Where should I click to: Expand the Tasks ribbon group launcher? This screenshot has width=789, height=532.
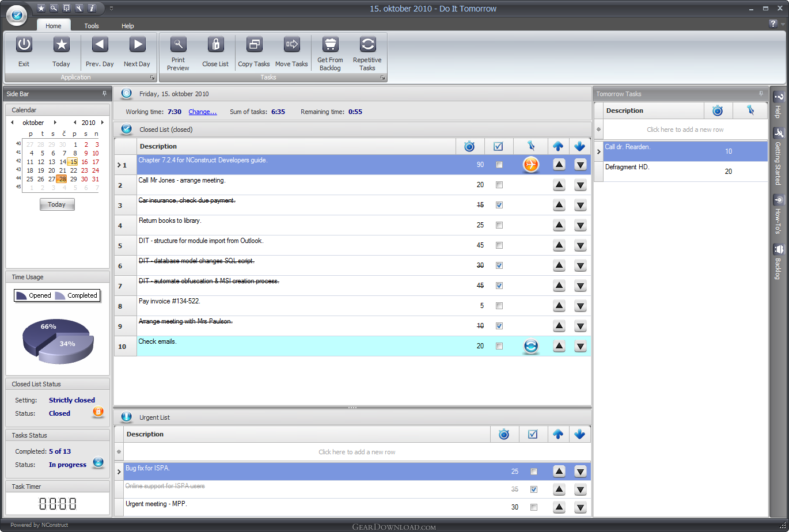pos(382,77)
